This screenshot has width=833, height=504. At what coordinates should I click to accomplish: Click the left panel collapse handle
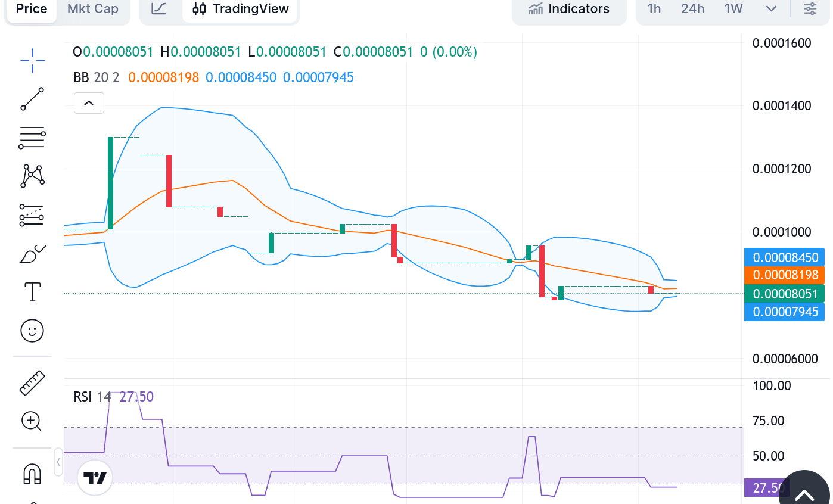click(58, 462)
